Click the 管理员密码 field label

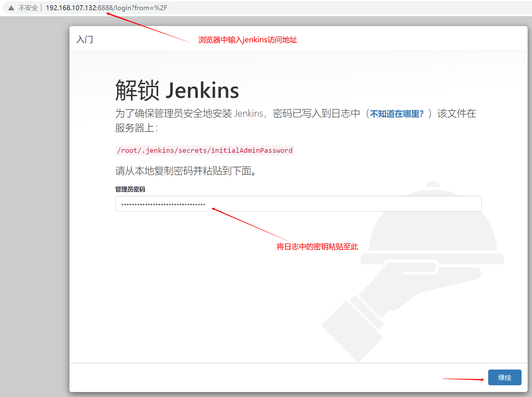[130, 189]
